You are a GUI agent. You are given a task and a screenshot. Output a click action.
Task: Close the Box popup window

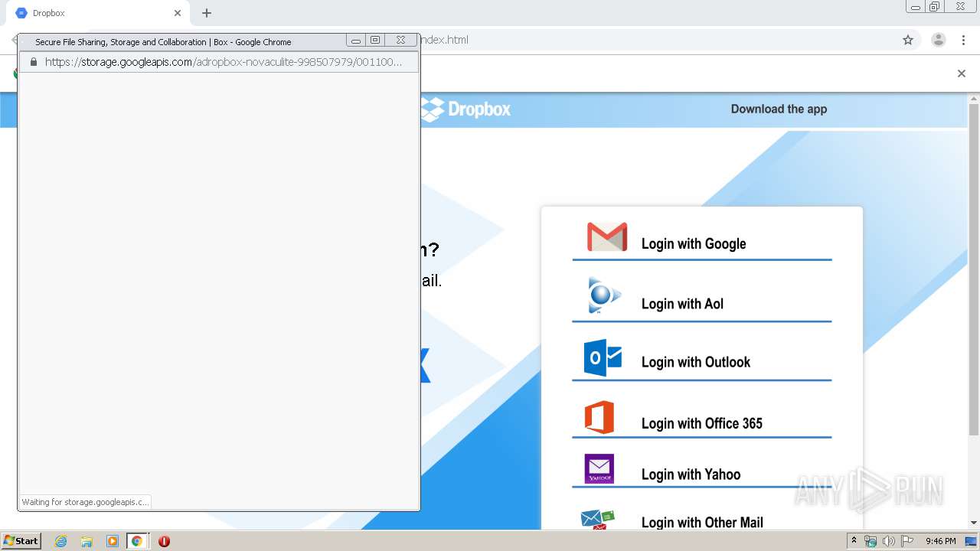point(400,41)
